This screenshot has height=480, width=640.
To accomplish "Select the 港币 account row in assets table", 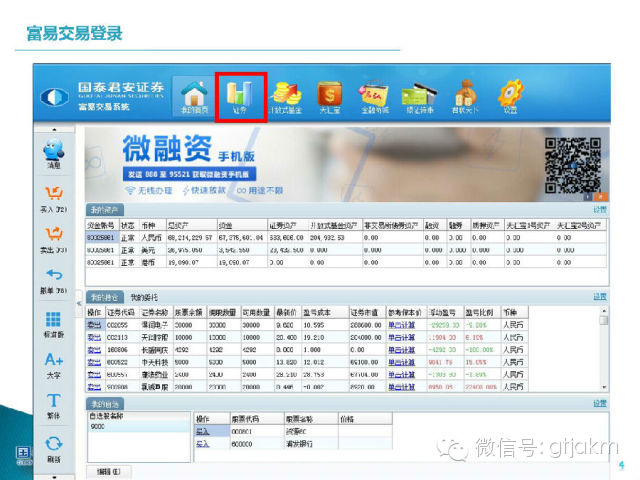I will pyautogui.click(x=345, y=262).
